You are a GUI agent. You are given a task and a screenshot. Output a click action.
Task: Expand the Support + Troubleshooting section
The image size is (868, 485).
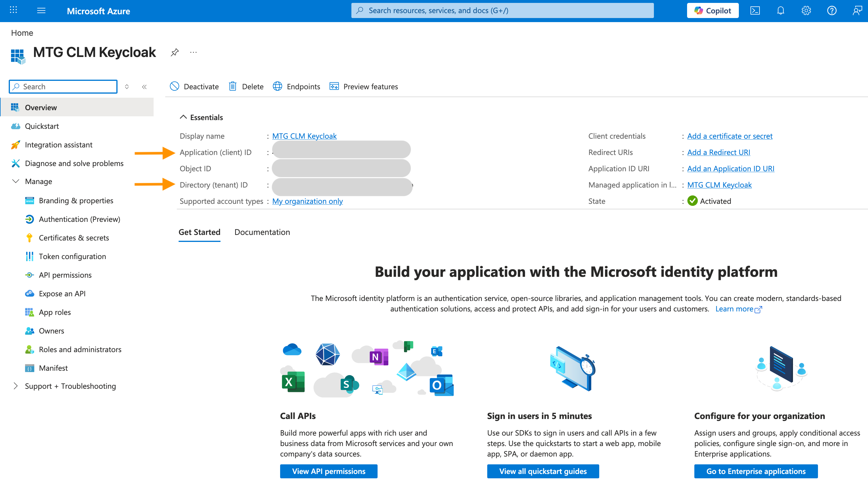[x=15, y=386]
